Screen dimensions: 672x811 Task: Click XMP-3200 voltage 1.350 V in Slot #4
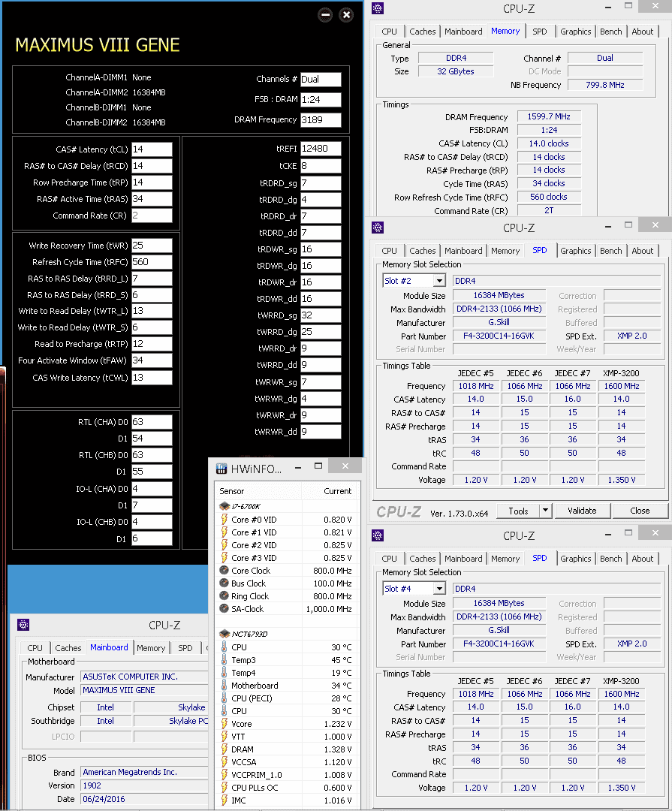click(x=621, y=788)
